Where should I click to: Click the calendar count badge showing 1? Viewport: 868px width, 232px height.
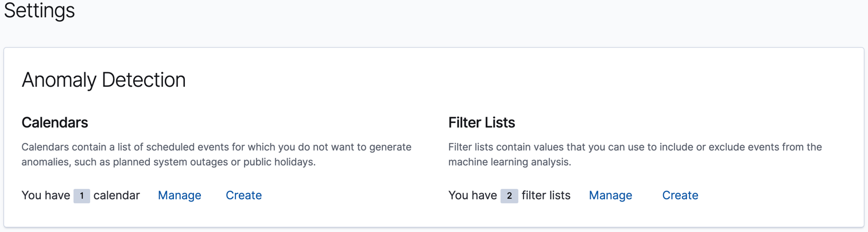[x=82, y=196]
